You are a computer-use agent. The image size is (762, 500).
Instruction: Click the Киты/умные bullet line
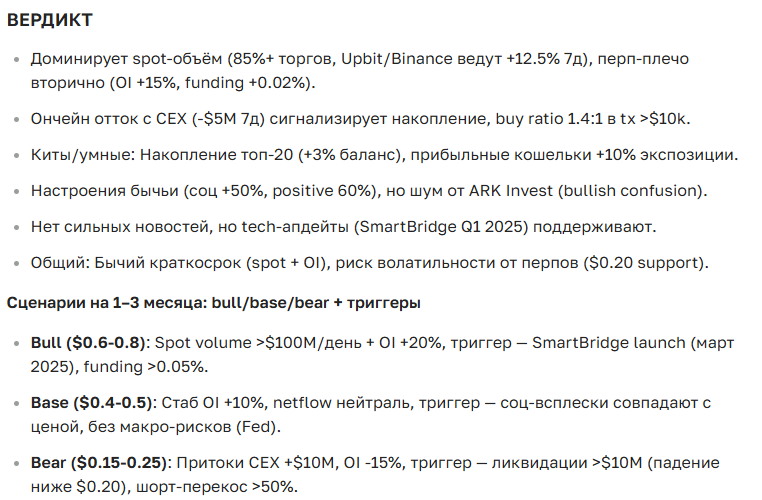coord(200,156)
